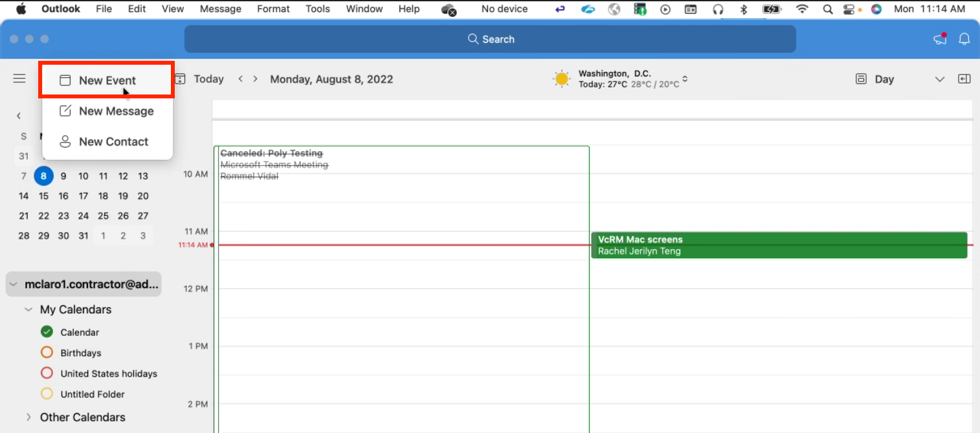The height and width of the screenshot is (433, 980).
Task: Click the battery status icon
Action: coord(772,9)
